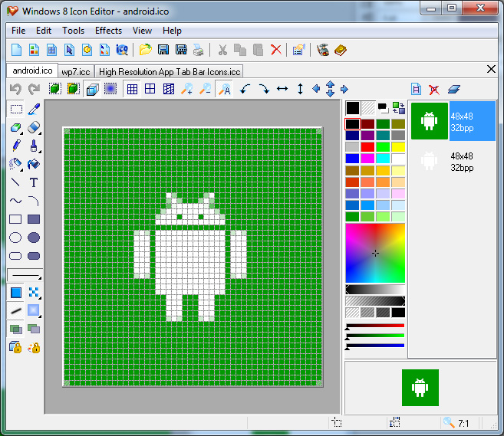
Task: Cut selection with scissors icon
Action: click(x=222, y=50)
